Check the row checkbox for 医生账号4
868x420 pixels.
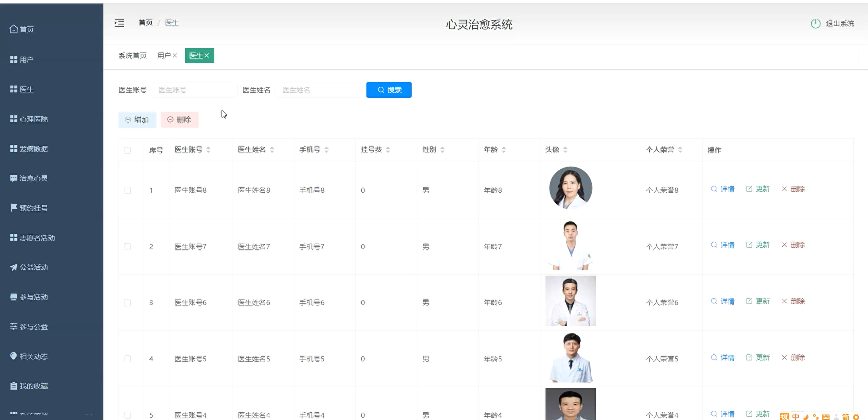coord(127,415)
